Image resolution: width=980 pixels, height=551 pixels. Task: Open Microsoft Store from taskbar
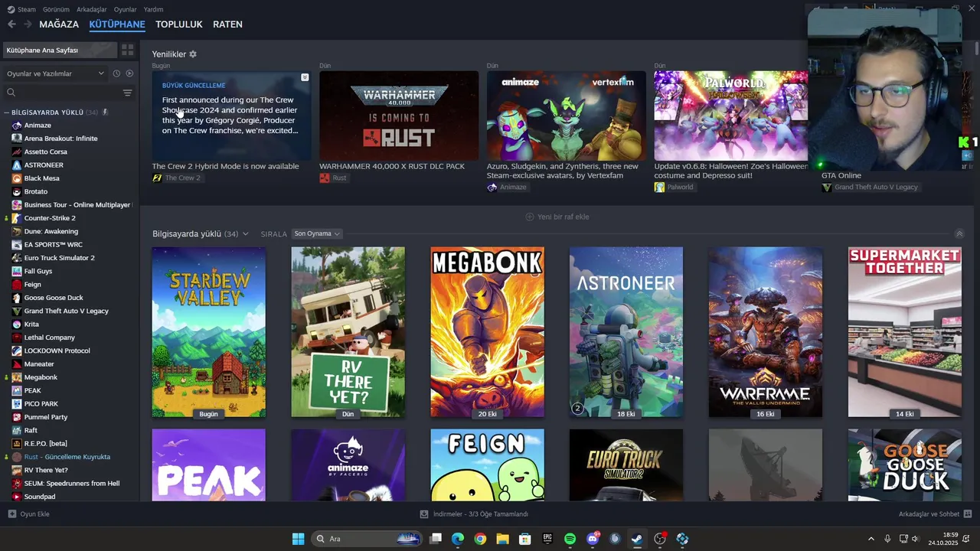pos(525,539)
